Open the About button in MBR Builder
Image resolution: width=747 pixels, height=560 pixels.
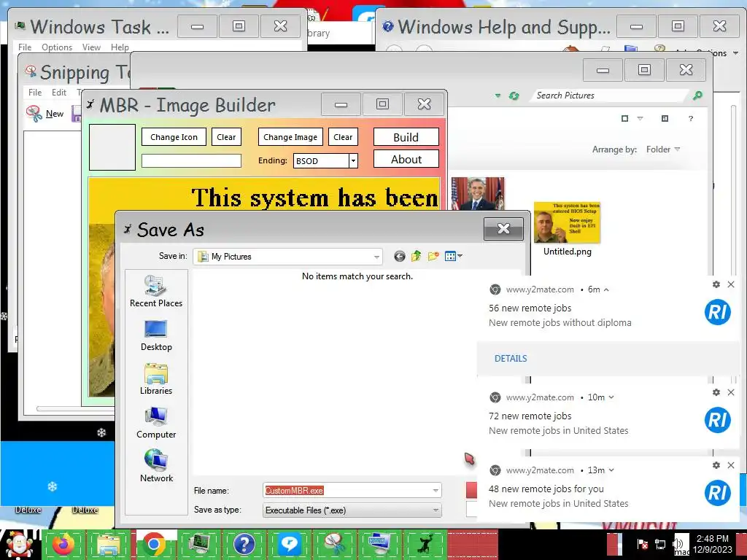pos(406,159)
